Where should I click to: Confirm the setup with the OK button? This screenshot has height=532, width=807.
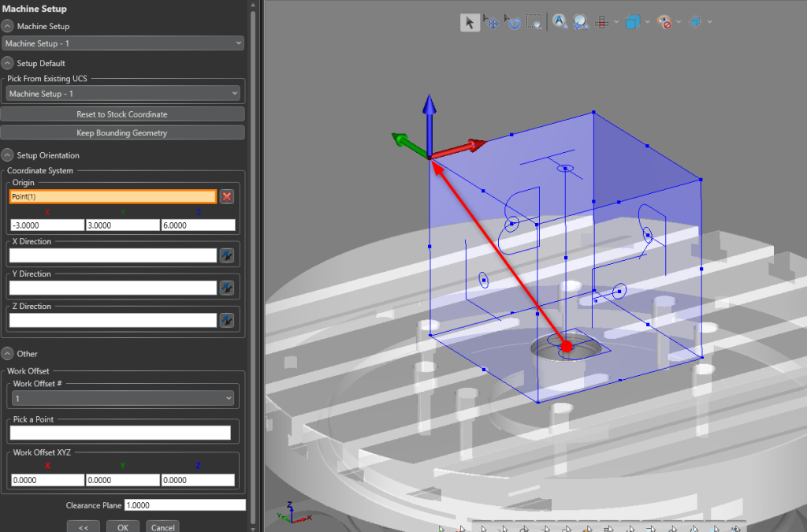point(122,526)
